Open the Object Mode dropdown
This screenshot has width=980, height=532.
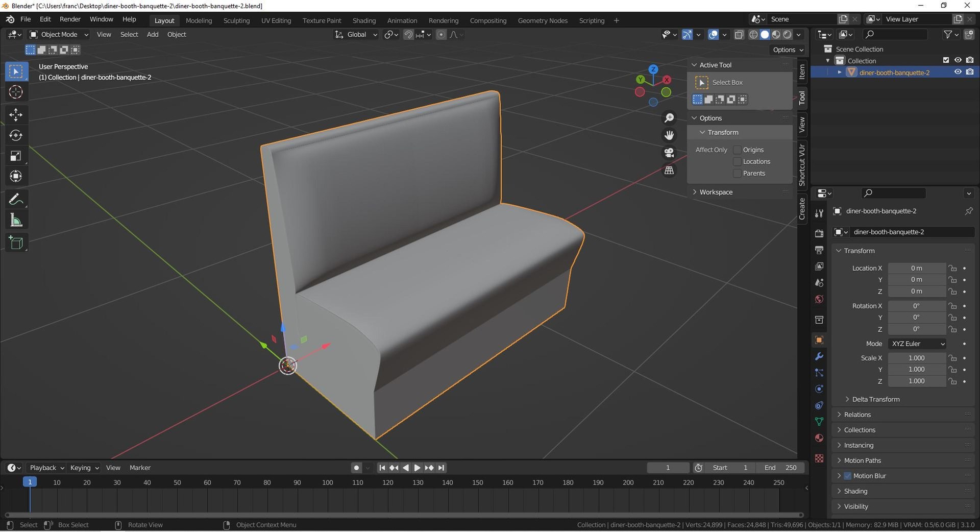click(59, 35)
